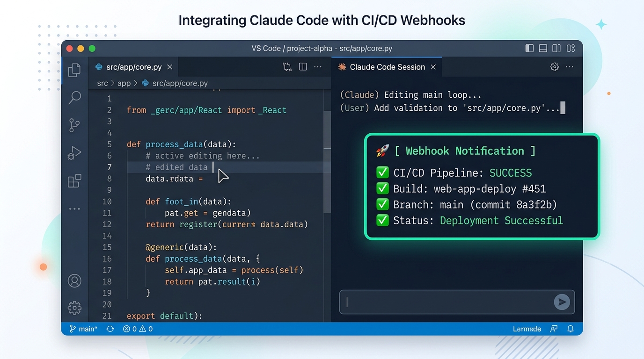Open Run and Debug view

tap(74, 153)
